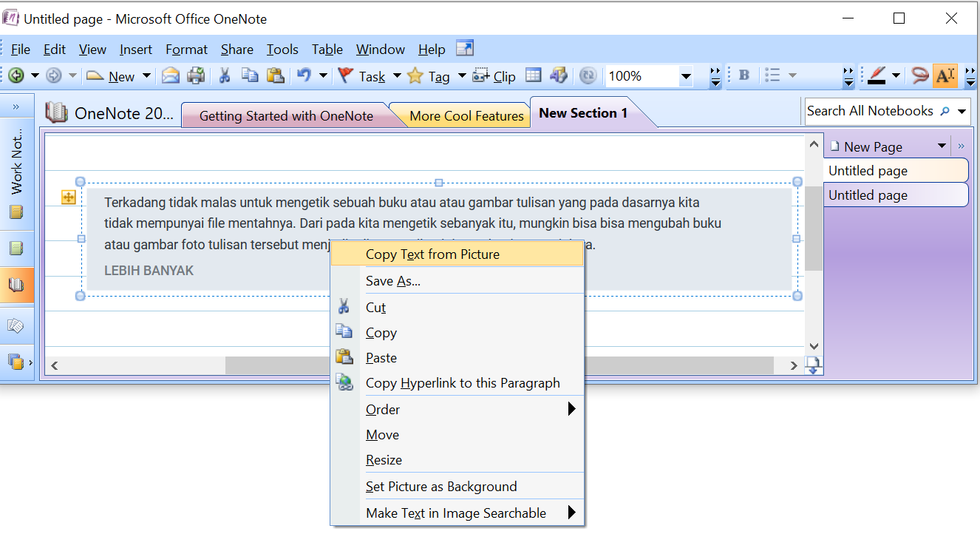Click the orange move handle beside the picture
Viewport: 980px width, 534px height.
click(x=68, y=197)
